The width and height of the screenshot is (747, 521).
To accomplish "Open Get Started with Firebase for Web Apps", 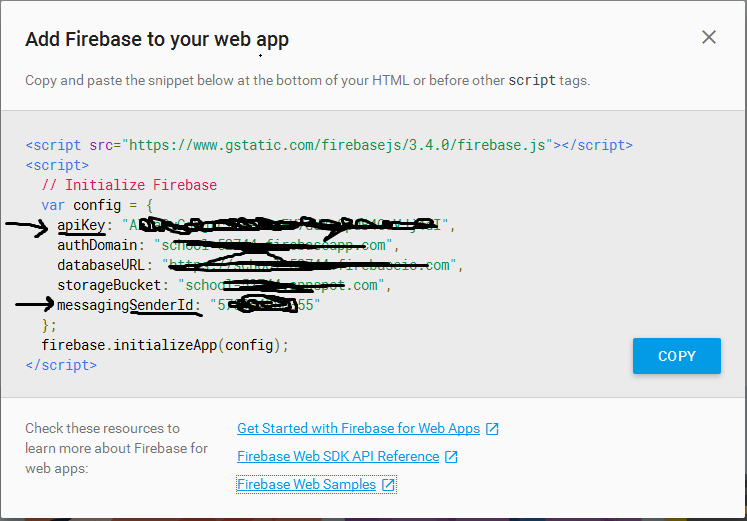I will (358, 428).
